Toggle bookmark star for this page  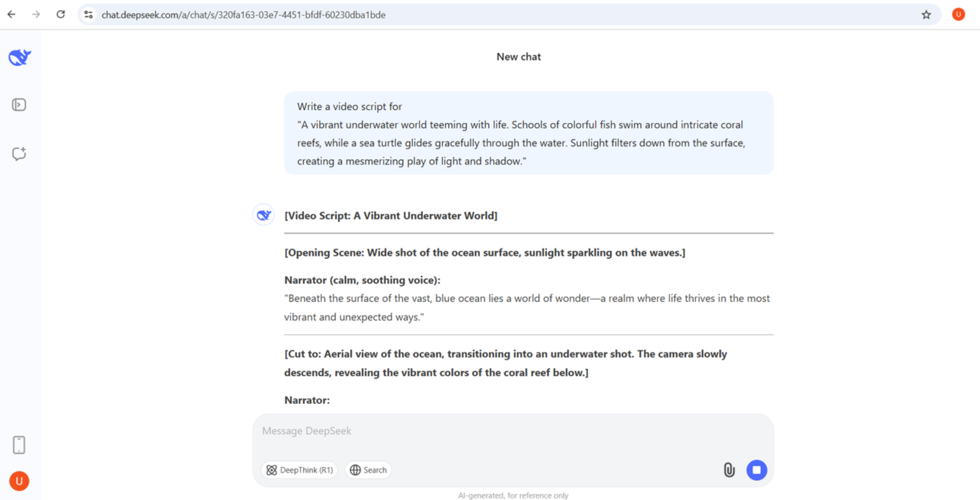pos(926,14)
